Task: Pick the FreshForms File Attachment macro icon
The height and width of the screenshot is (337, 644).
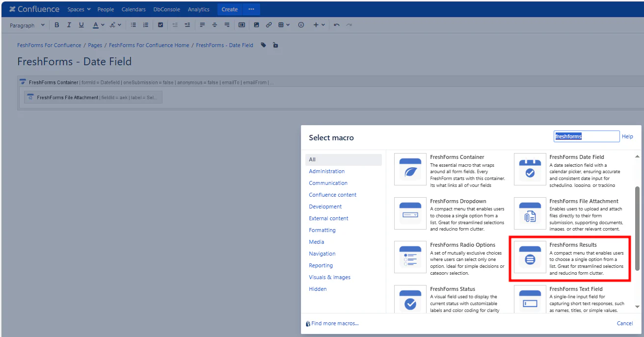Action: coord(530,214)
